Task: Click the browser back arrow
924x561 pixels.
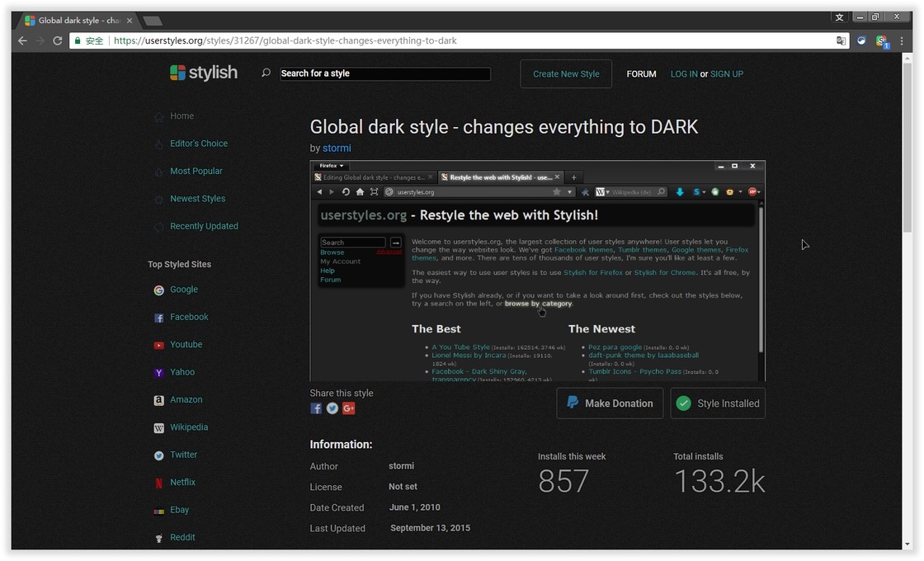Action: (22, 40)
